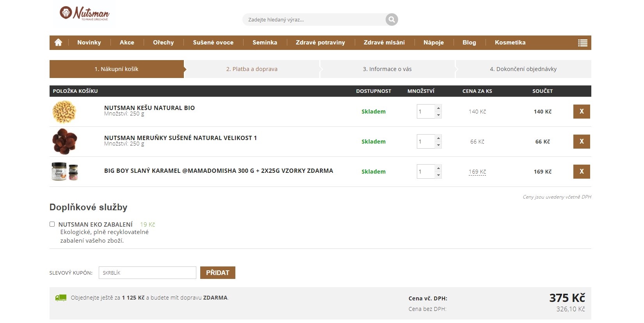
Task: Decrease quantity of Meruňky Sušené
Action: [438, 145]
